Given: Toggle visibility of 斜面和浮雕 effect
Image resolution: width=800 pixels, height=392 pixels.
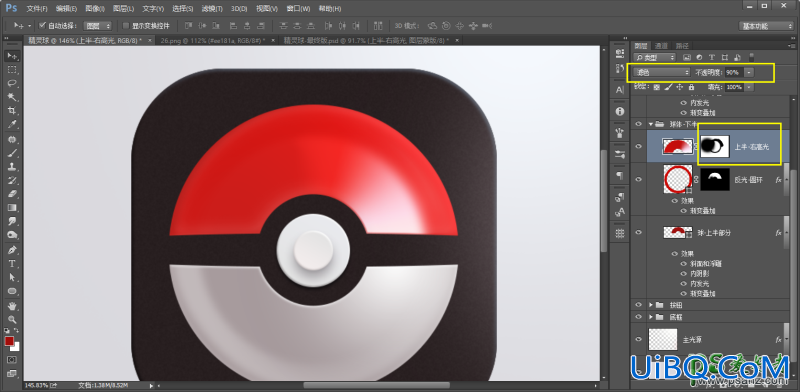Looking at the screenshot, I should [x=684, y=264].
